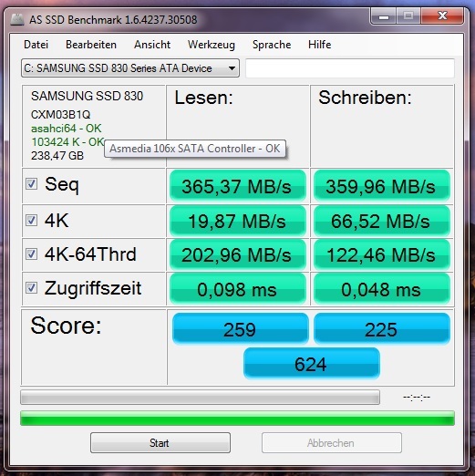Viewport: 475px width, 476px height.
Task: Maximize the AS SSD Benchmark window
Action: click(x=408, y=16)
